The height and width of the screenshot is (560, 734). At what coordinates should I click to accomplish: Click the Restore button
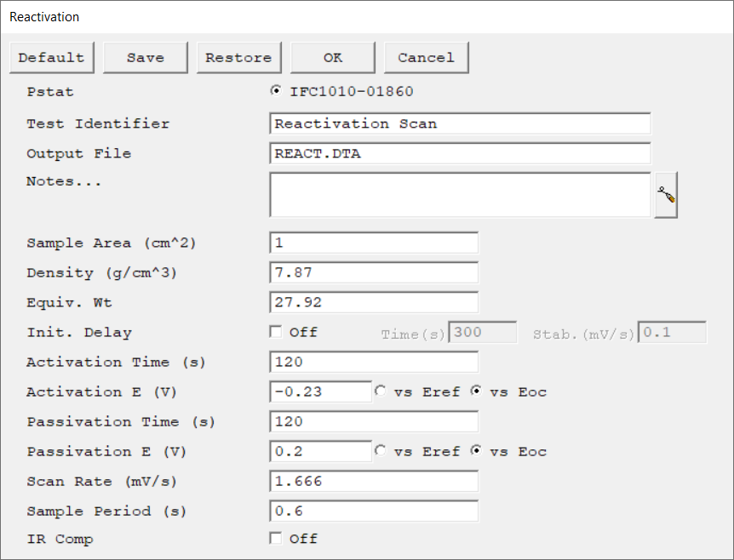(238, 58)
